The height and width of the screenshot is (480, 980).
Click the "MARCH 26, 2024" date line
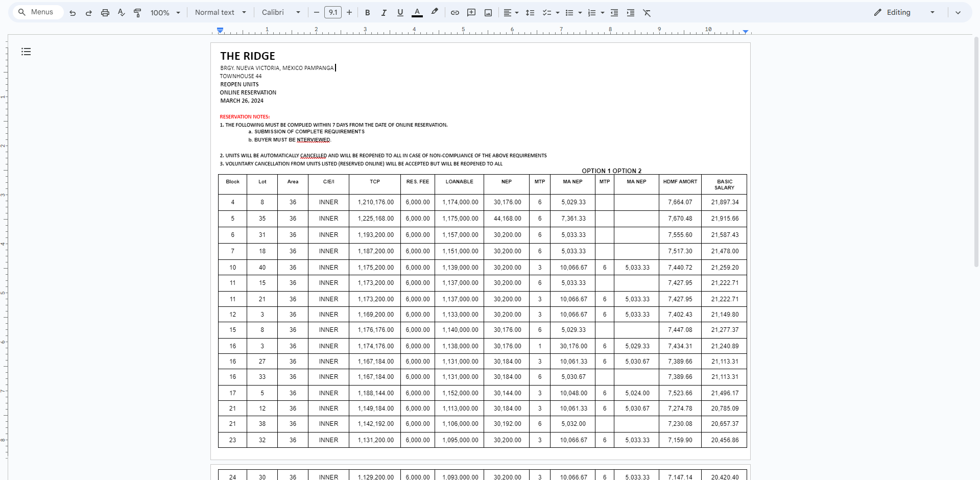(x=242, y=101)
